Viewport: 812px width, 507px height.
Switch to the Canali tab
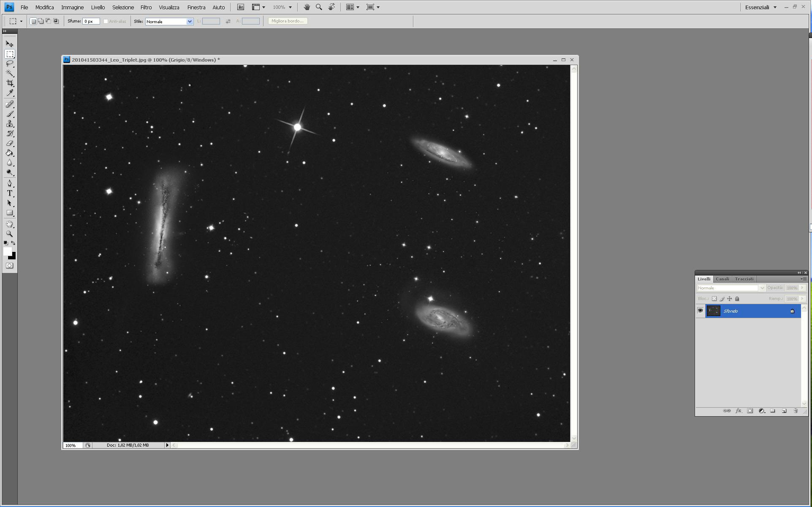(x=722, y=279)
